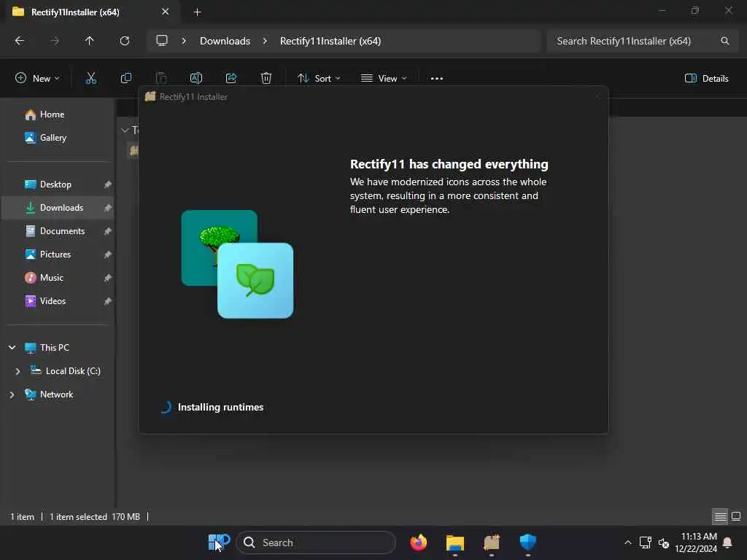This screenshot has height=560, width=747.
Task: Select Downloads in the sidebar
Action: (x=58, y=208)
